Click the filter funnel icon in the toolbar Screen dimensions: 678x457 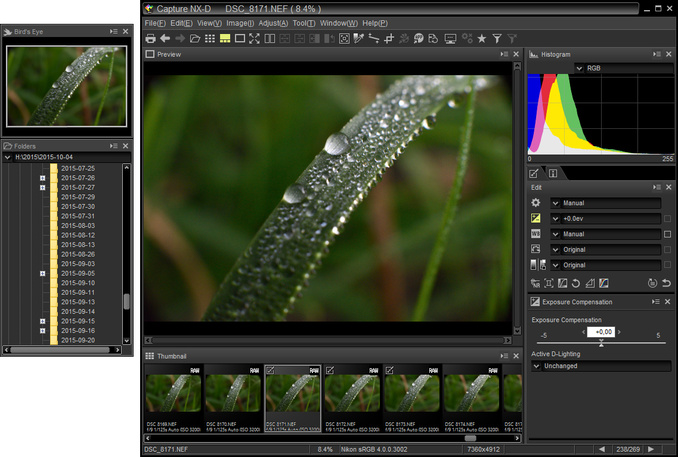(x=497, y=38)
